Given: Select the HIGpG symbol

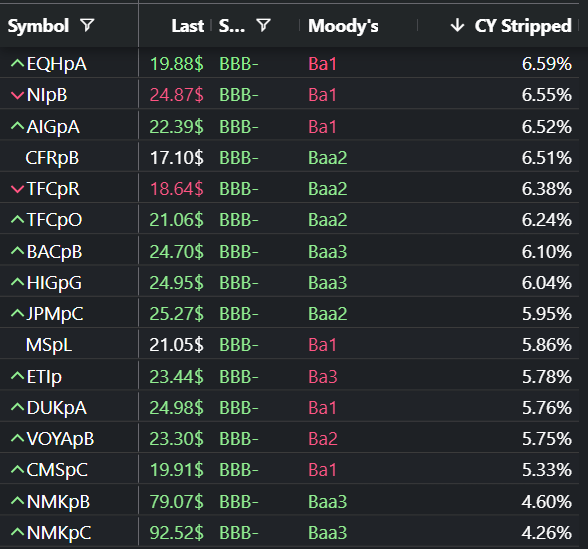Looking at the screenshot, I should tap(54, 283).
